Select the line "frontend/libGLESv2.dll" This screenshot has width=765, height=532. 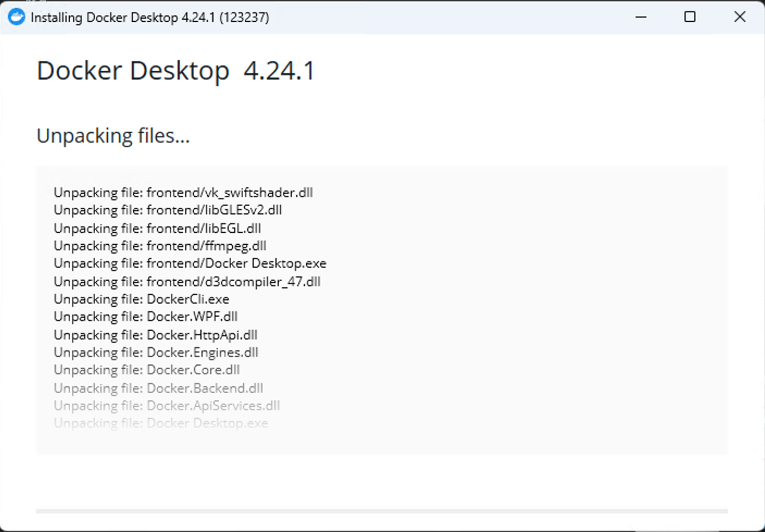(168, 210)
